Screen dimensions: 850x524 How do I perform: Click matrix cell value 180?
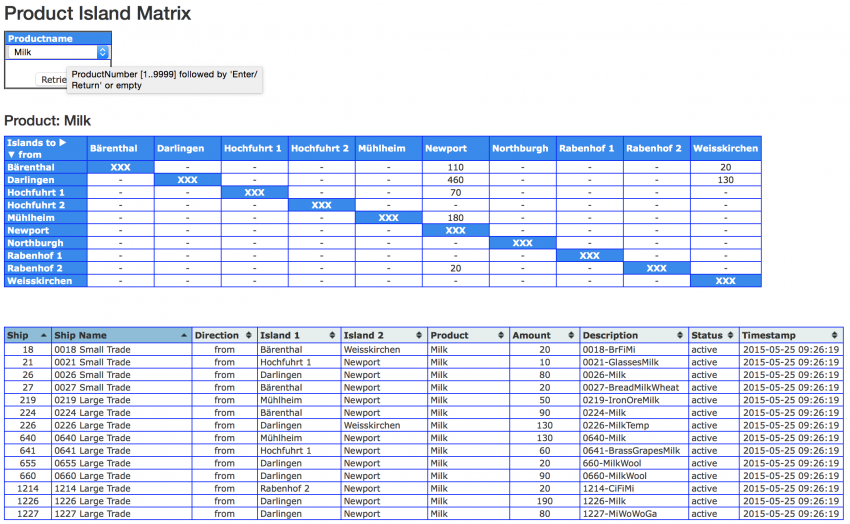(x=455, y=218)
